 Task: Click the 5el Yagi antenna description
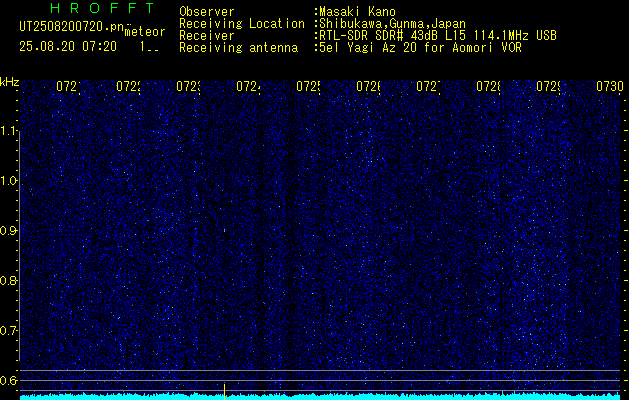[x=420, y=48]
